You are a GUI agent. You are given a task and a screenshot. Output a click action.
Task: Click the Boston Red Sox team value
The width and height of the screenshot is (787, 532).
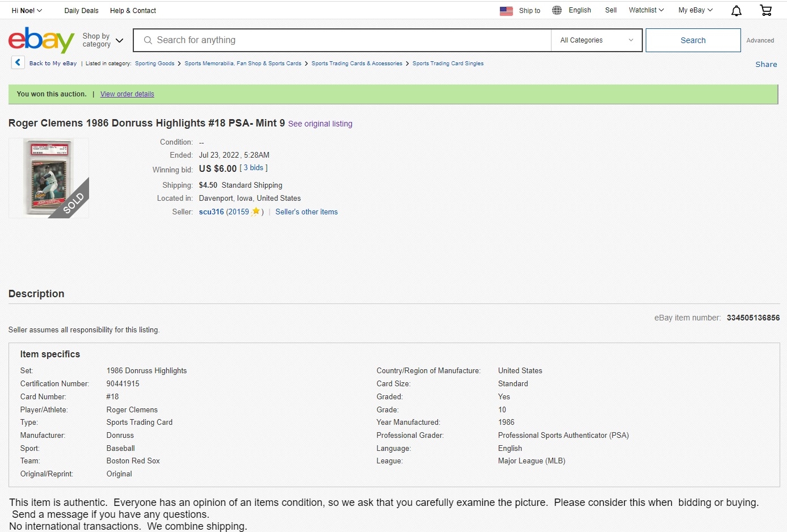pos(133,461)
